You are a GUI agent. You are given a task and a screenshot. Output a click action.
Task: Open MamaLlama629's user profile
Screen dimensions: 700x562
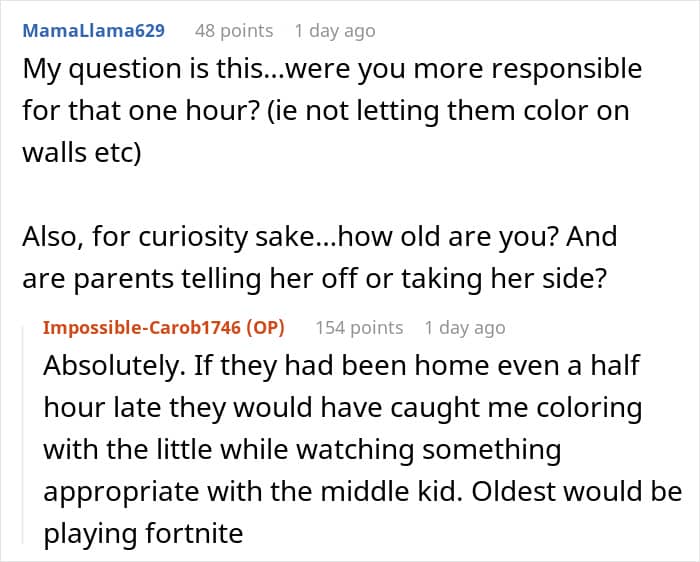(x=93, y=31)
